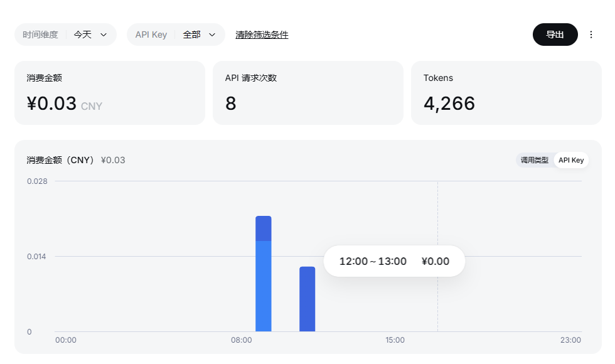Expand the API Key 全部 dropdown chevron
This screenshot has width=615, height=364.
[212, 35]
